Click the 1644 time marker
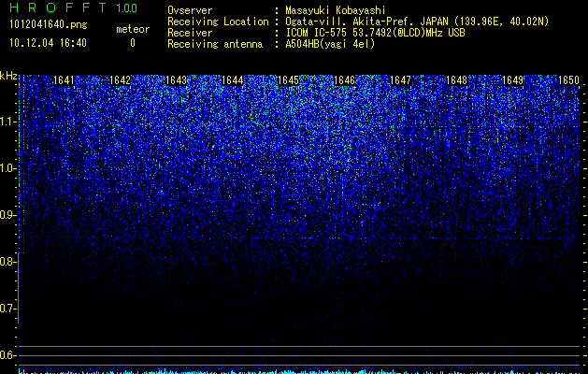 (232, 80)
